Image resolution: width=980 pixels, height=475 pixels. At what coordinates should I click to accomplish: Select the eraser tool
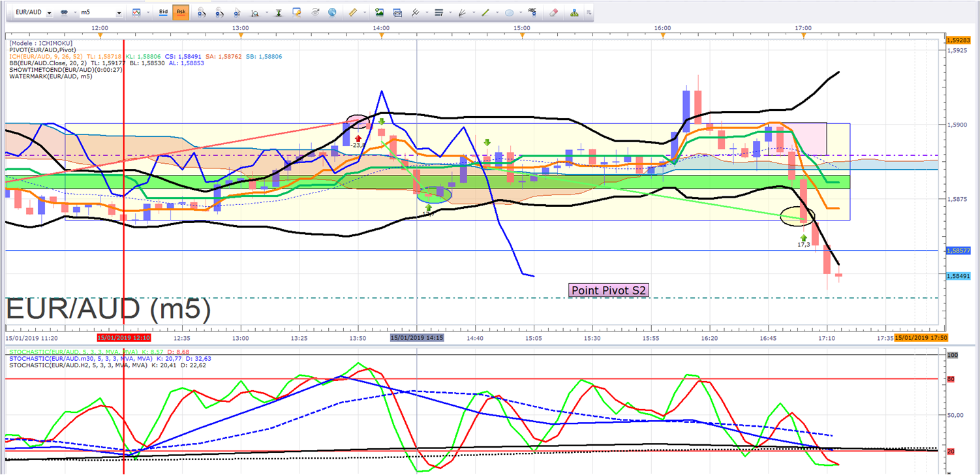click(x=553, y=12)
